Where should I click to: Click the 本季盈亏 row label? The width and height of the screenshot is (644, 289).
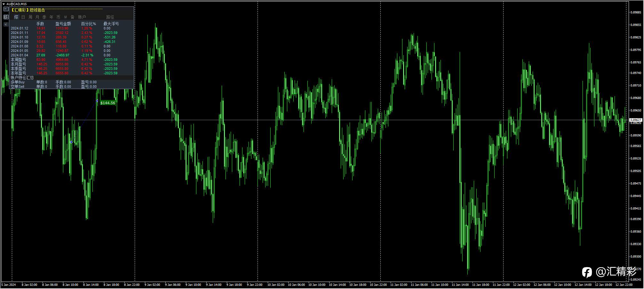pyautogui.click(x=19, y=69)
